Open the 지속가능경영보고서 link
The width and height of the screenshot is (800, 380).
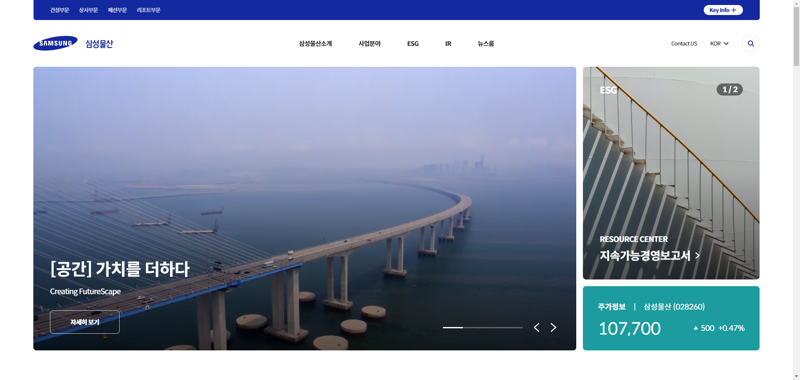click(649, 256)
